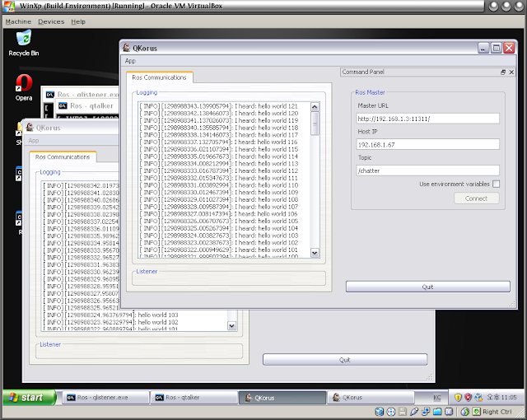Click the Master URL input field
The width and height of the screenshot is (527, 420).
pyautogui.click(x=428, y=119)
